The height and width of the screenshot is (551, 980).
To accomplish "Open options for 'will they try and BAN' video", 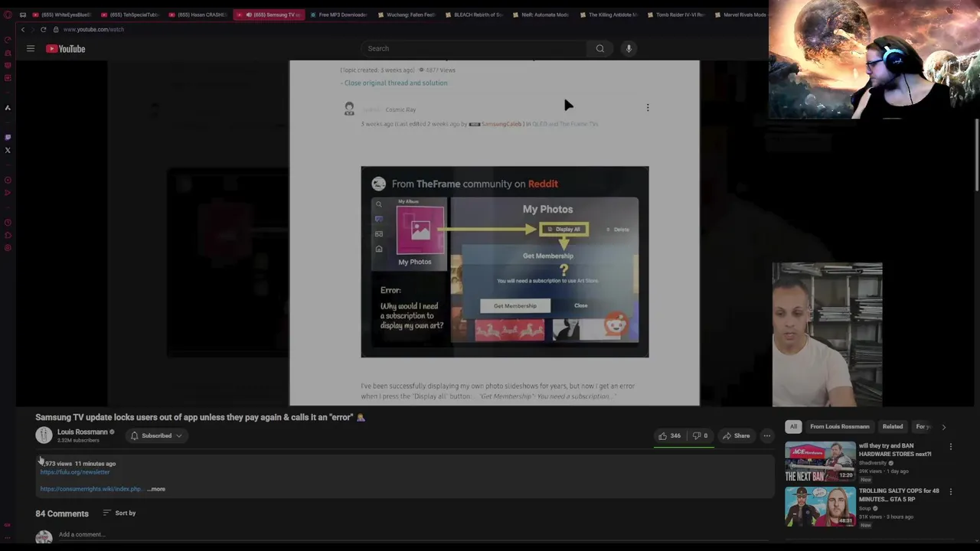I will 951,447.
